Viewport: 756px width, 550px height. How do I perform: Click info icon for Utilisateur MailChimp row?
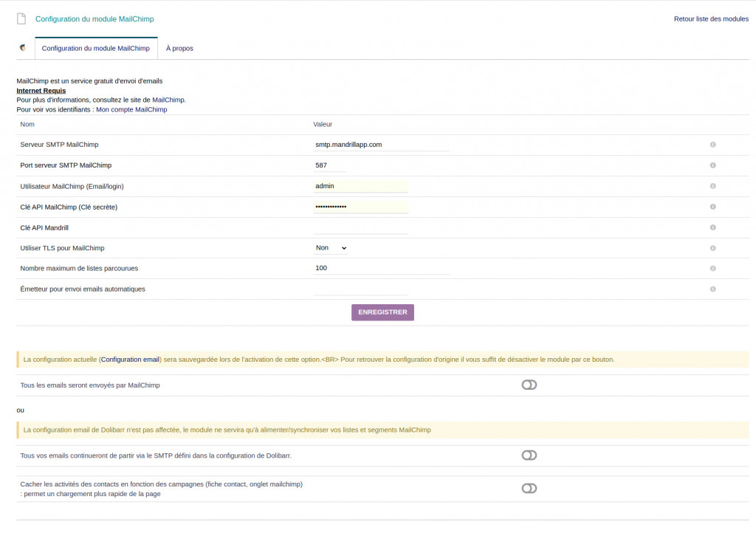712,186
